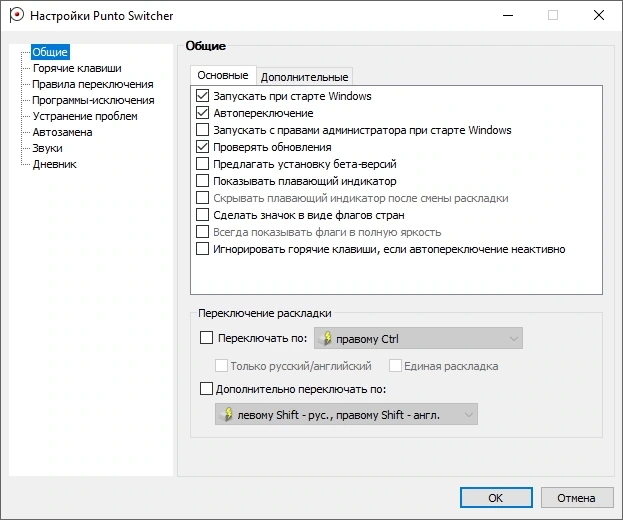
Task: Enable Запускать с правами администратора checkbox
Action: click(x=203, y=130)
